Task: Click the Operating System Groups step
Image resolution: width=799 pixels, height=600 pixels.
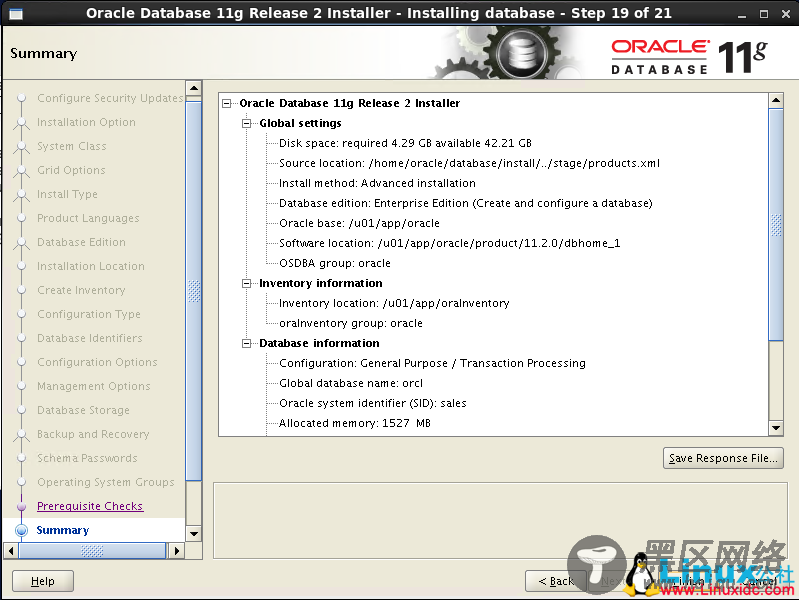Action: coord(106,482)
